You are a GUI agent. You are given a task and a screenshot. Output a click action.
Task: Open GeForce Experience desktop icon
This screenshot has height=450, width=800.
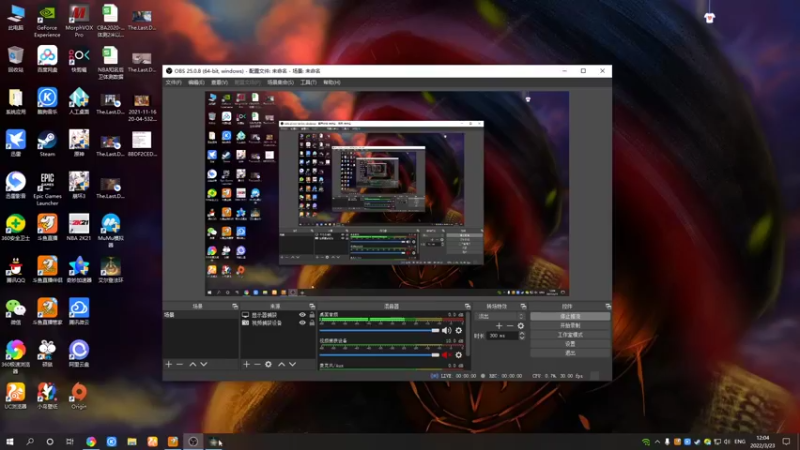coord(47,21)
